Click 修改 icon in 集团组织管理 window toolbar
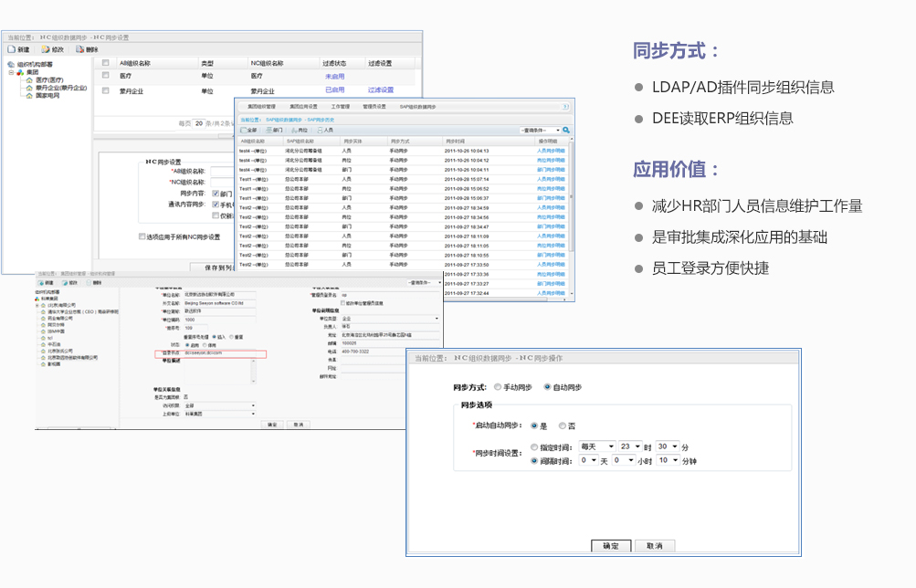 [x=66, y=283]
